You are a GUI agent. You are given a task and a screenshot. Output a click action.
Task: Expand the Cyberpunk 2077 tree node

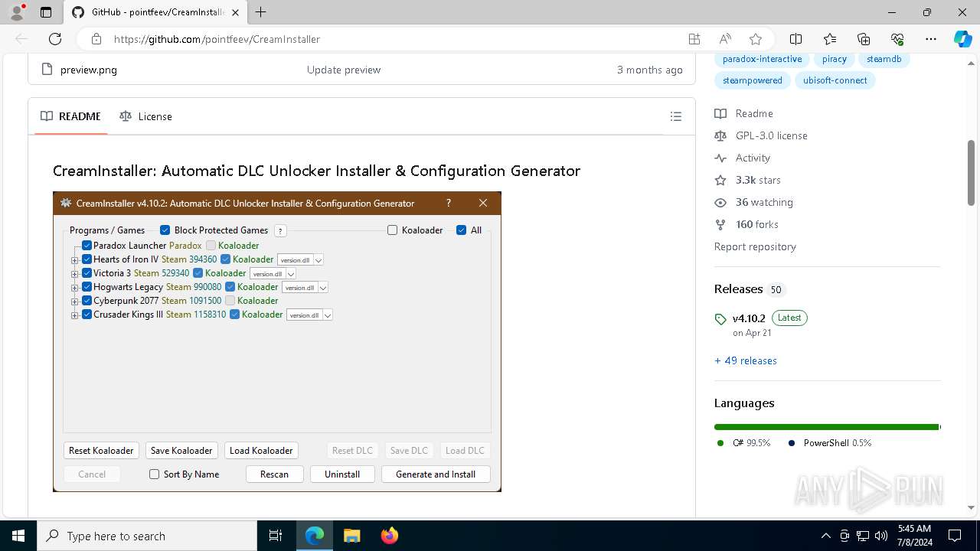tap(74, 302)
